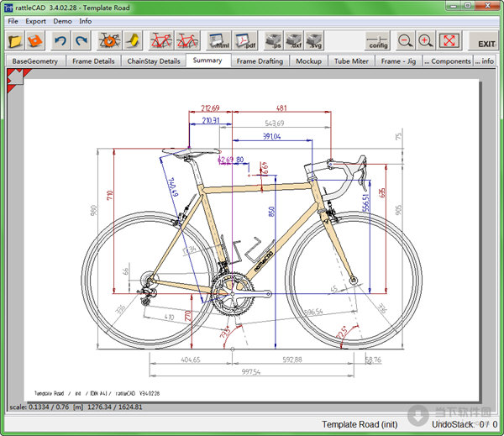Viewport: 504px width, 436px height.
Task: Export drawing to svg format
Action: pyautogui.click(x=314, y=41)
